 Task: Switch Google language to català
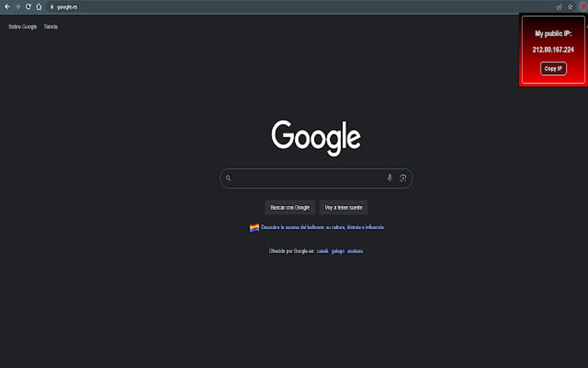pyautogui.click(x=322, y=251)
